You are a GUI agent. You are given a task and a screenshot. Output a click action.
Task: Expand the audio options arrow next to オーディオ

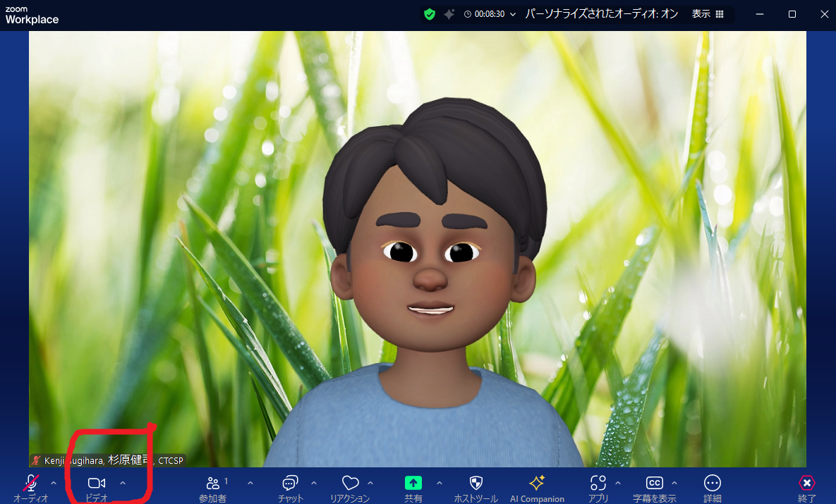click(54, 483)
